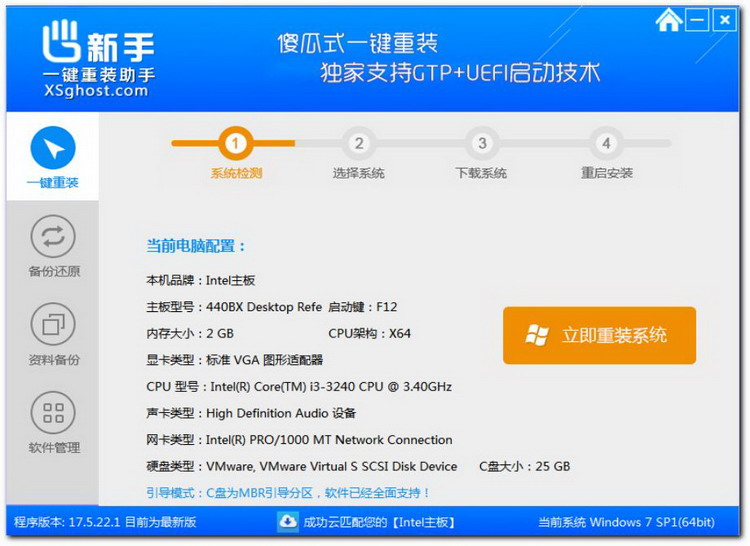Image resolution: width=750 pixels, height=546 pixels.
Task: Close the reinstall assistant window
Action: [x=724, y=20]
